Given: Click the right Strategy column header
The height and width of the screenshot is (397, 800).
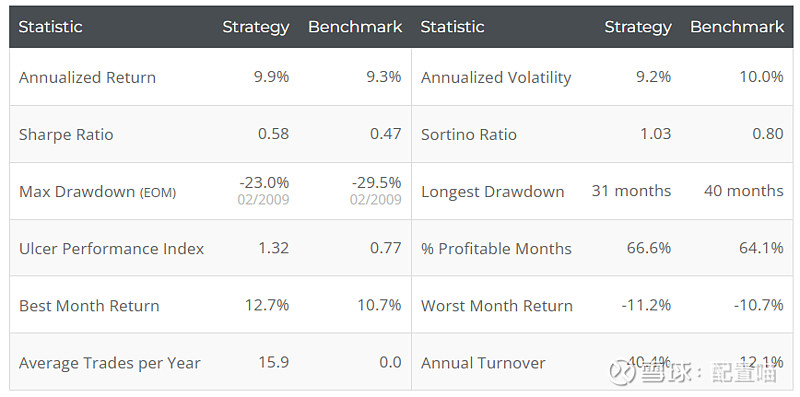Looking at the screenshot, I should click(638, 27).
